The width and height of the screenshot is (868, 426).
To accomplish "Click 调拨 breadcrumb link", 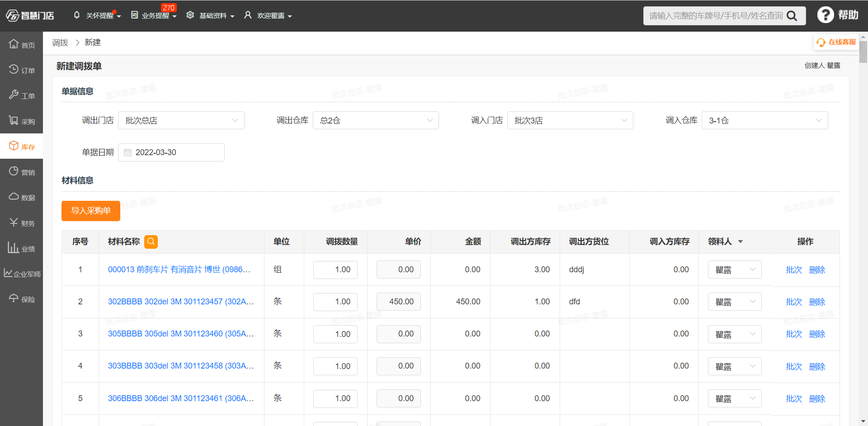I will 60,43.
